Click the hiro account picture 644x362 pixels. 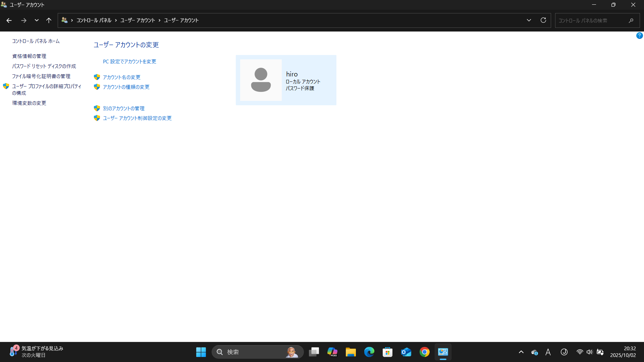tap(261, 80)
